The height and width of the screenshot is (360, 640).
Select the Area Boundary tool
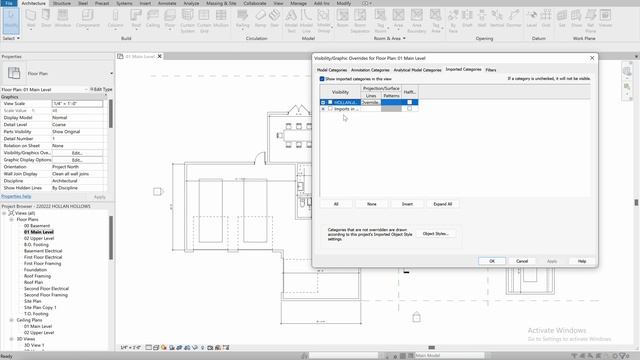point(416,21)
